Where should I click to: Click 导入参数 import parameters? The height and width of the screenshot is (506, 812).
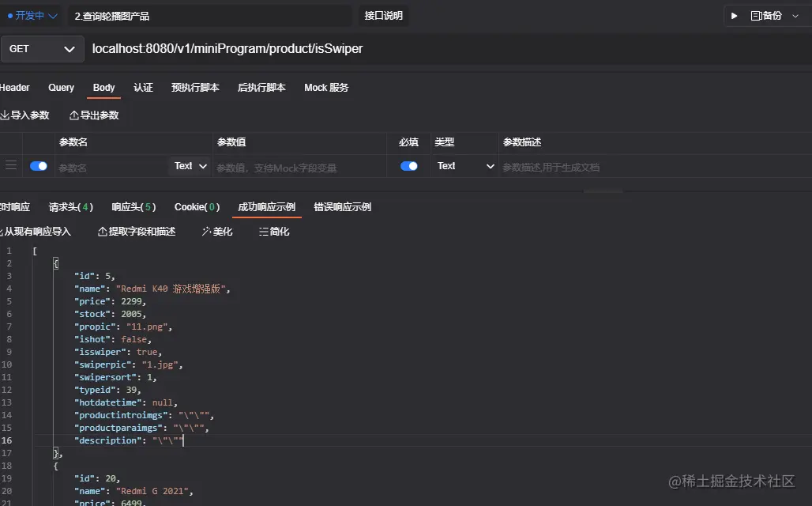point(24,115)
